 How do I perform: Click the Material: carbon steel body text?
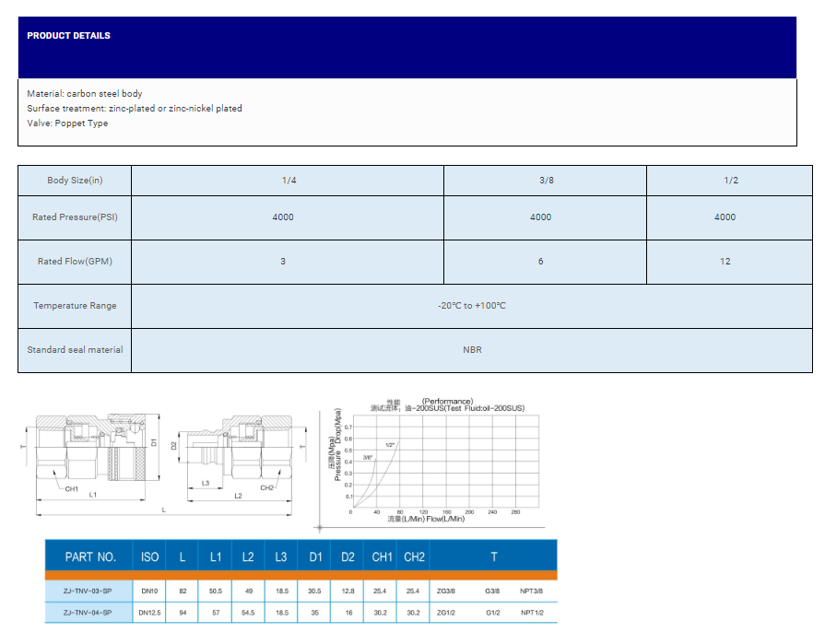coord(85,94)
